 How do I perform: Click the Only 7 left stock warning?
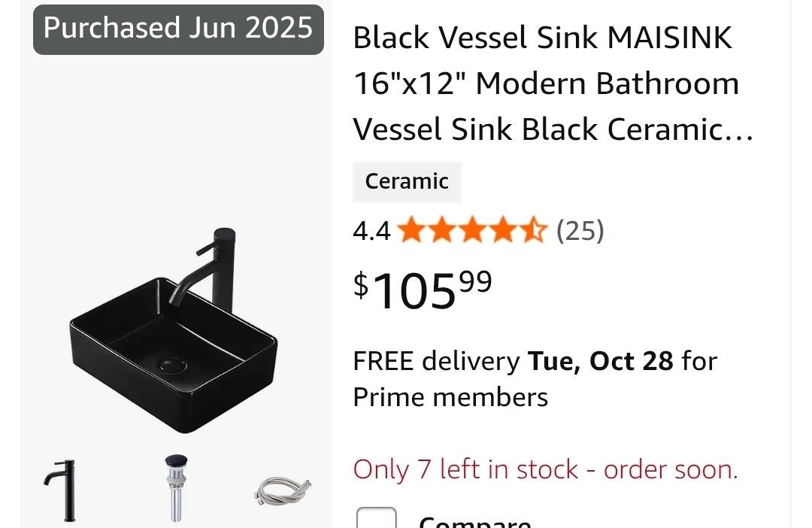click(x=546, y=469)
